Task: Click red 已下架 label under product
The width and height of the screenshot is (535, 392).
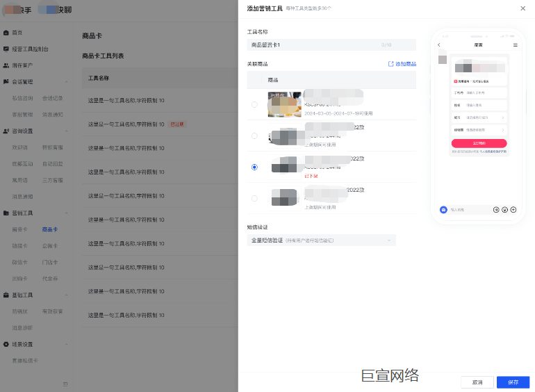Action: [x=311, y=176]
